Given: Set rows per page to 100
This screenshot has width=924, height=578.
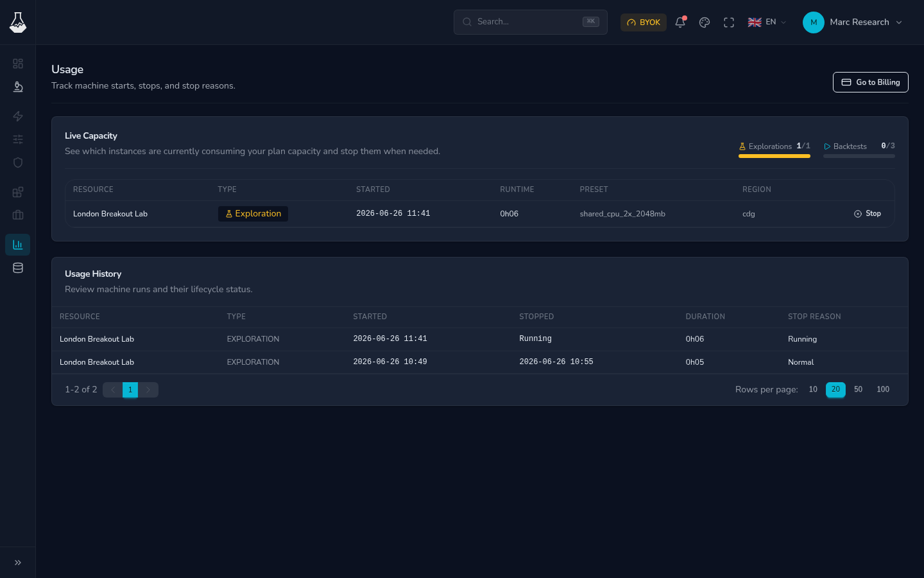Looking at the screenshot, I should click(x=883, y=390).
